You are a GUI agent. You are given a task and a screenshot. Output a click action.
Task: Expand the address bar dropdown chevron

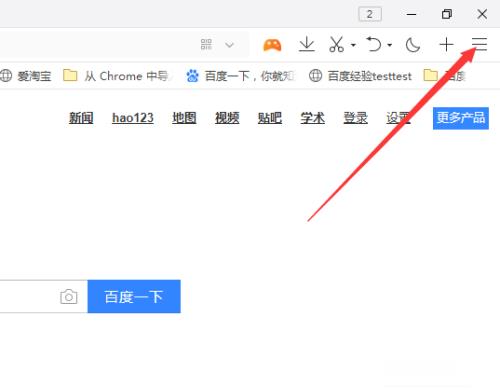point(229,45)
